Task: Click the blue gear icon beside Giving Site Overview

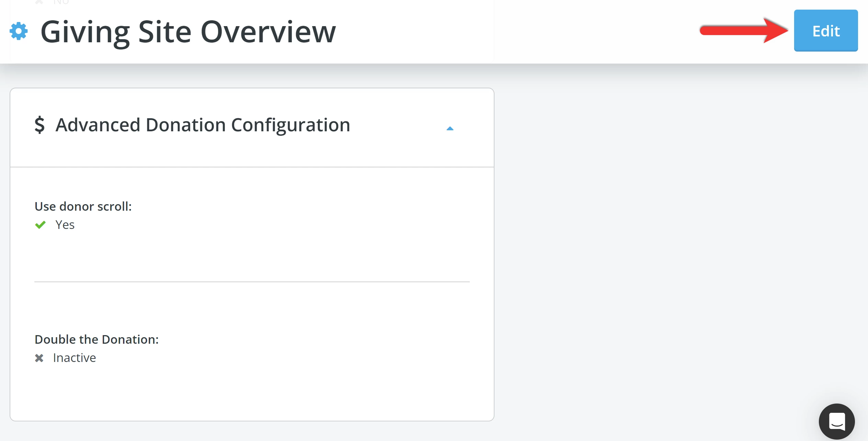Action: (x=18, y=31)
